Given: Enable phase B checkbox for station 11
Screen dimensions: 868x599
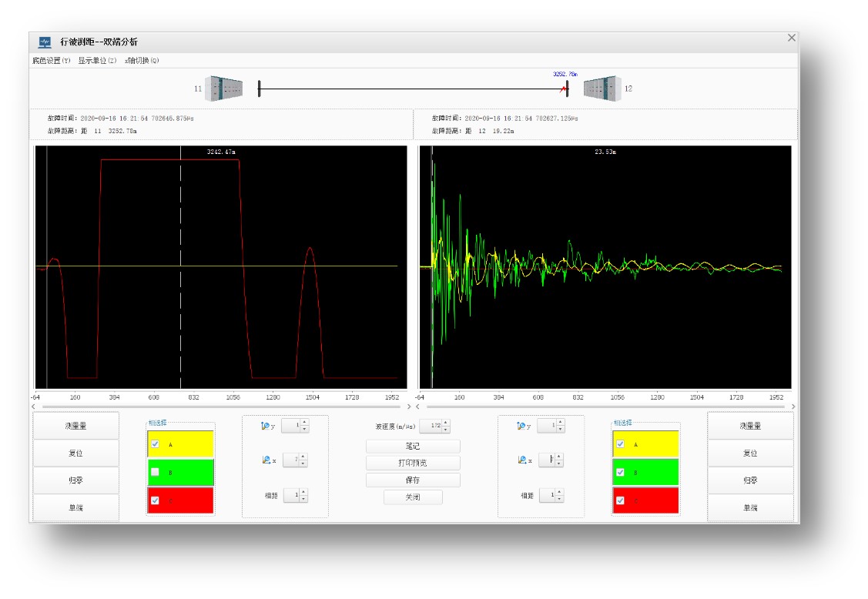Looking at the screenshot, I should click(x=155, y=472).
